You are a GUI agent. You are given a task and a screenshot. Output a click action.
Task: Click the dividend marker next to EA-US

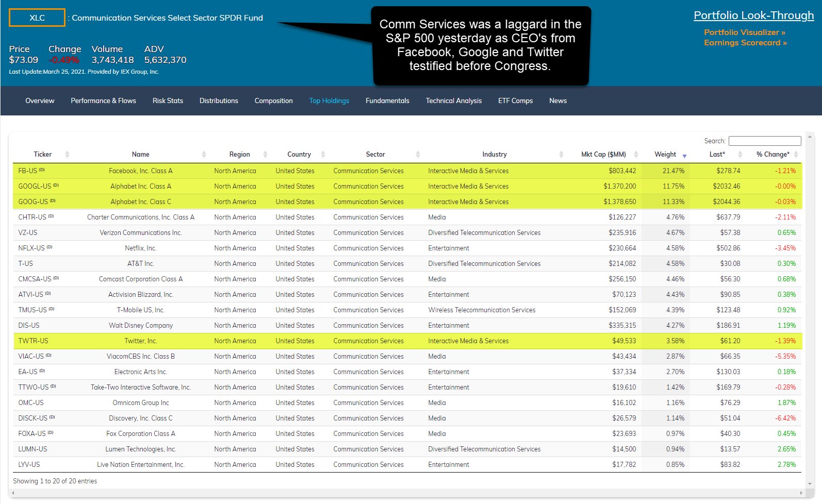coord(42,371)
